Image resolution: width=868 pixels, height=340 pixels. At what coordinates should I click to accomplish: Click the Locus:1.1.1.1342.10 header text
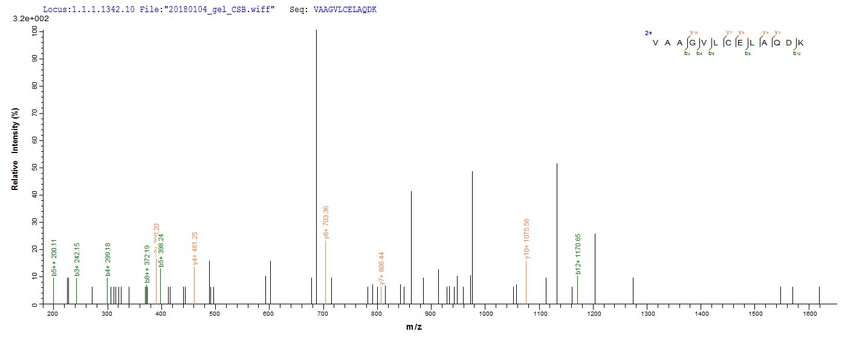tap(83, 10)
